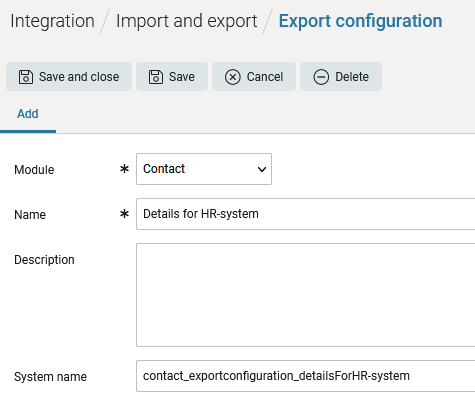This screenshot has width=475, height=397.
Task: Click the System name input field
Action: (x=306, y=376)
